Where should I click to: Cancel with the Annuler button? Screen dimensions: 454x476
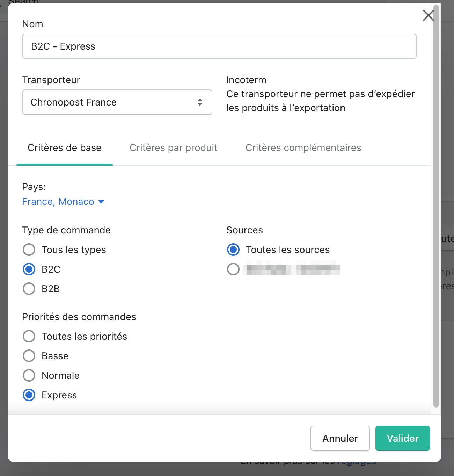(340, 438)
